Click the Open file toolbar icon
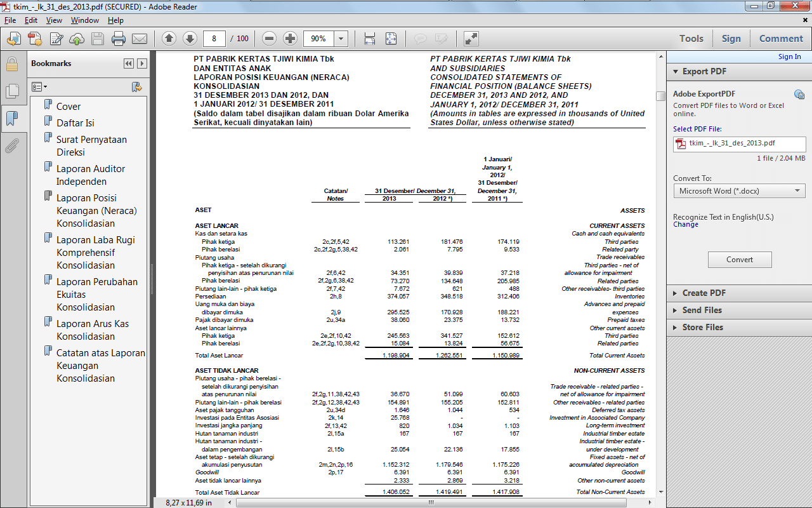812x508 pixels. pos(13,39)
